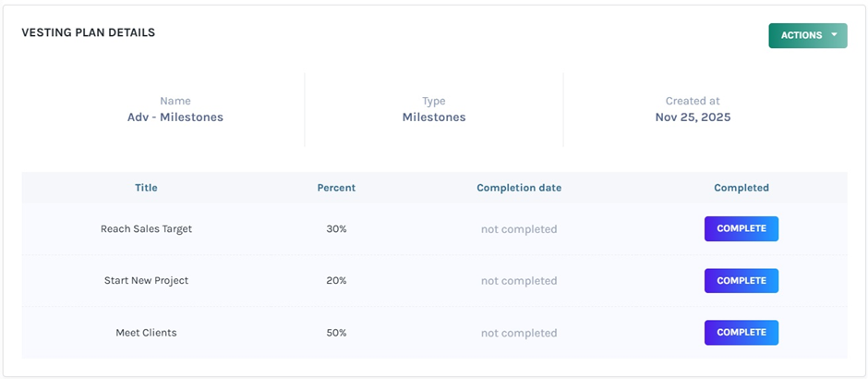The image size is (868, 379).
Task: Complete the Reach Sales Target milestone
Action: [x=741, y=228]
